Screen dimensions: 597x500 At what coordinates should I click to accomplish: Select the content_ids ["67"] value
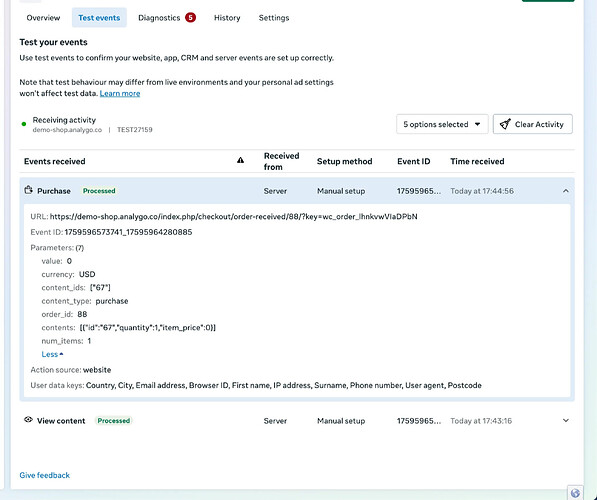[x=100, y=288]
